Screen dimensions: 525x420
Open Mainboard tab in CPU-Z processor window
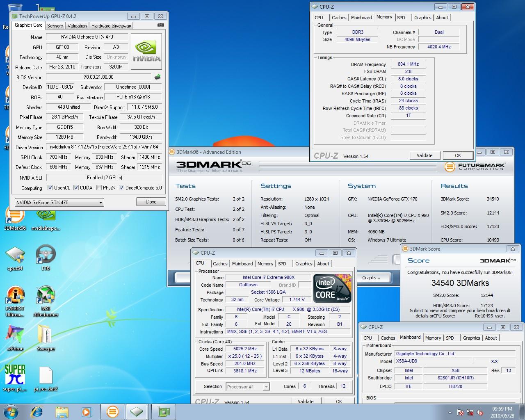click(242, 264)
